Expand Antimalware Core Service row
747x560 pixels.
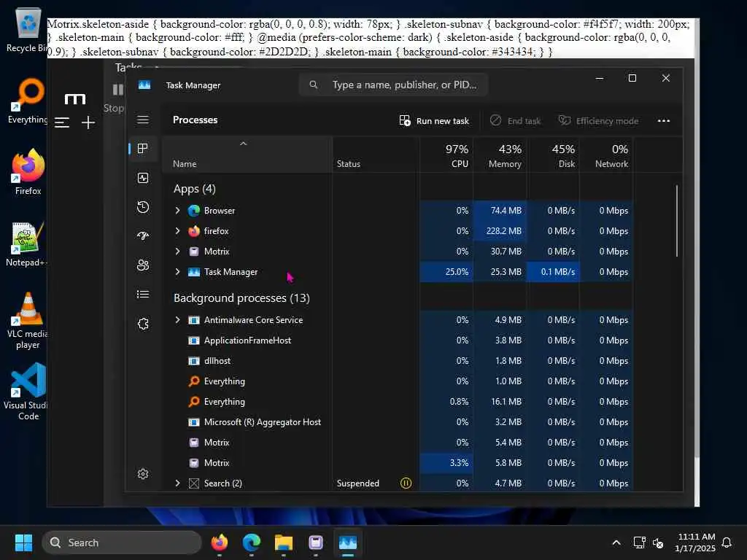[x=177, y=320]
